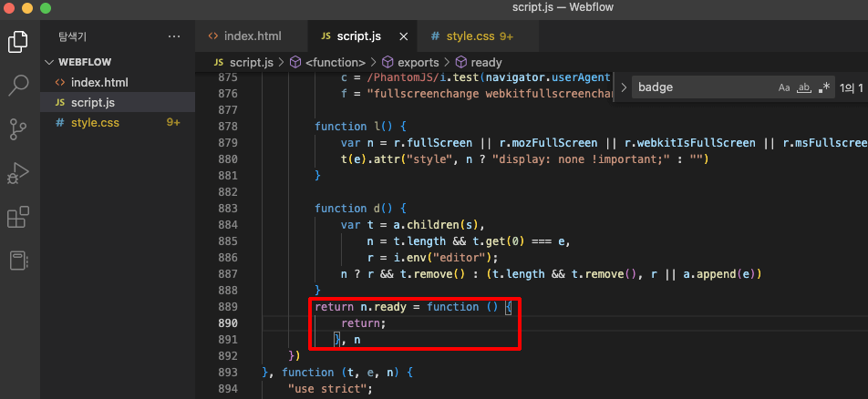Click line number 883 in the gutter
868x399 pixels.
coord(228,208)
